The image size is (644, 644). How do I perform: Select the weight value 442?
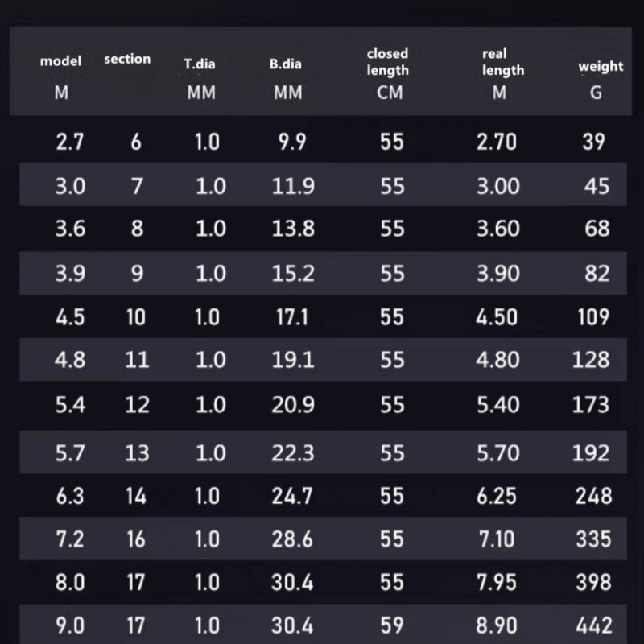(x=594, y=625)
